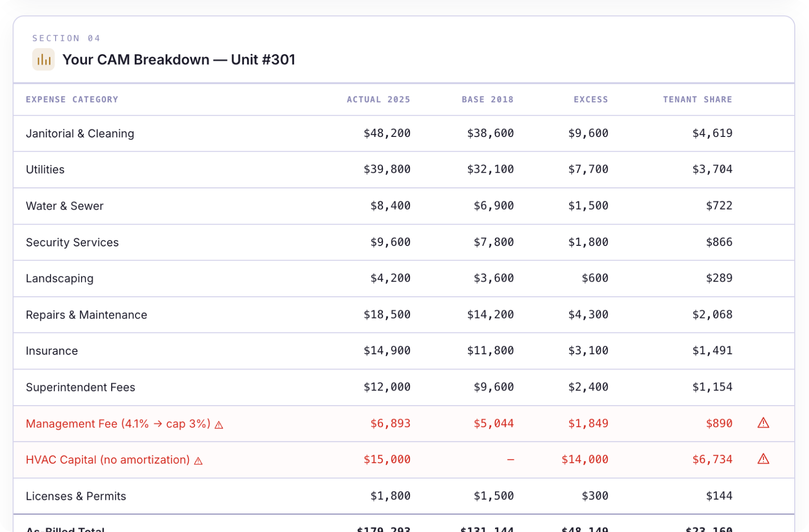Click the Tenant Share column header
The width and height of the screenshot is (809, 532).
(x=697, y=99)
